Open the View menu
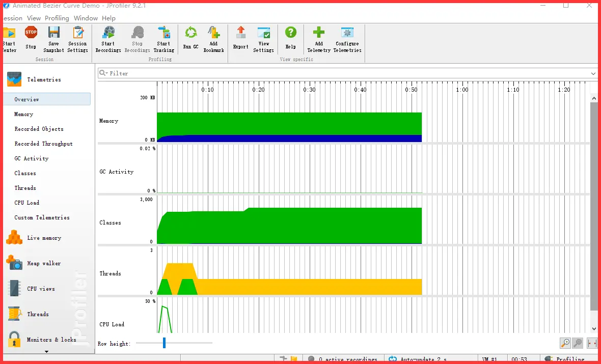Image resolution: width=601 pixels, height=364 pixels. (x=34, y=18)
